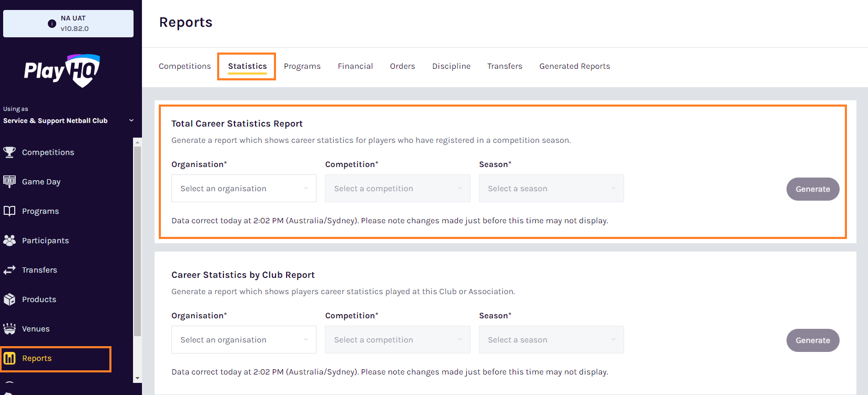868x395 pixels.
Task: Open the Total Career Statistics Organisation dropdown
Action: [244, 189]
